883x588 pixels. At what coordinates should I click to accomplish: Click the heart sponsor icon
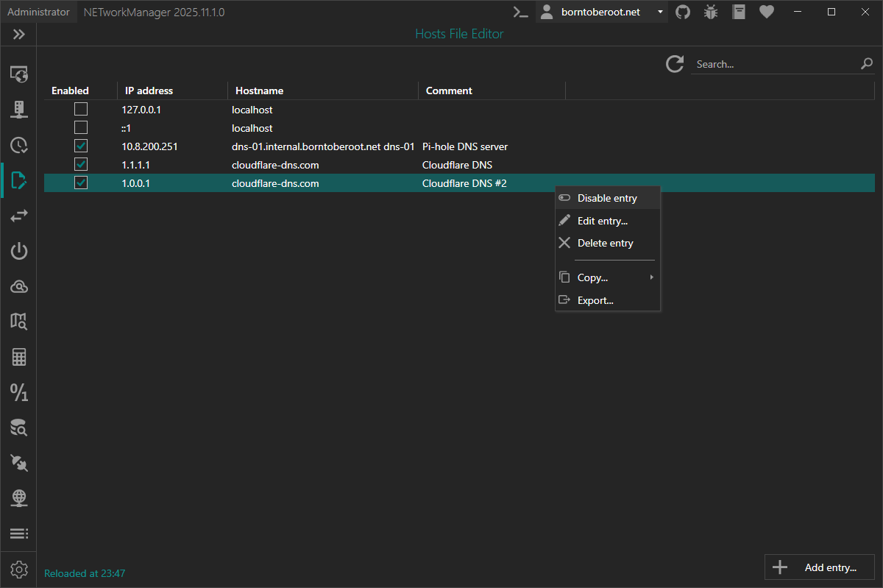[x=766, y=12]
